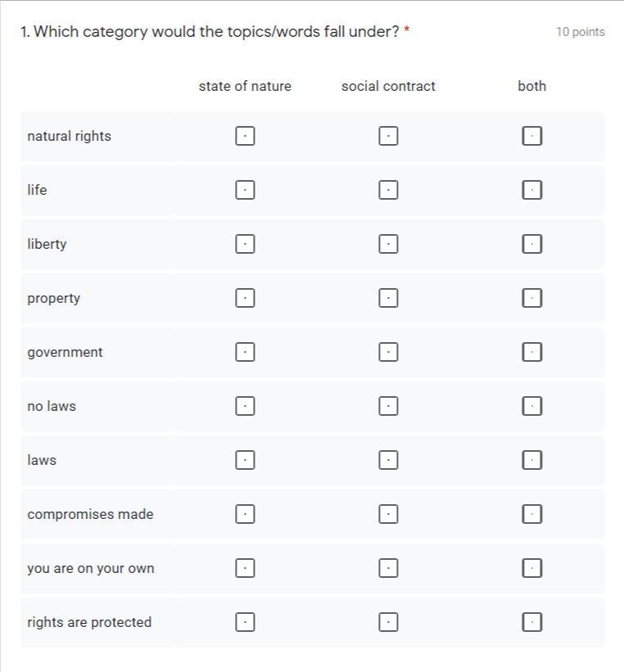This screenshot has height=672, width=624.
Task: Mark liberty as 'state of nature'
Action: [x=245, y=244]
